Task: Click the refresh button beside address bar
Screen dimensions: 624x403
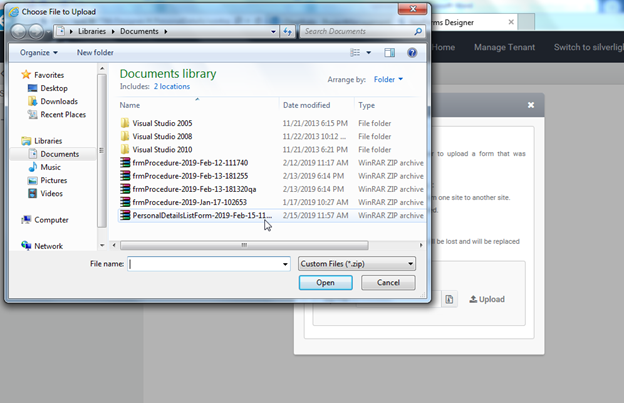Action: point(287,32)
